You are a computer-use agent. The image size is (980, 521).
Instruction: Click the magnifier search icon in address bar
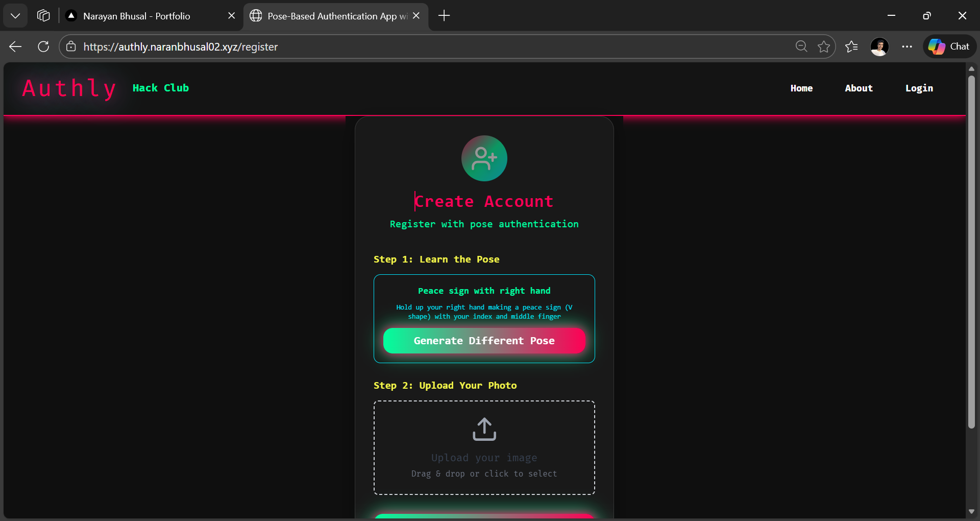point(801,46)
